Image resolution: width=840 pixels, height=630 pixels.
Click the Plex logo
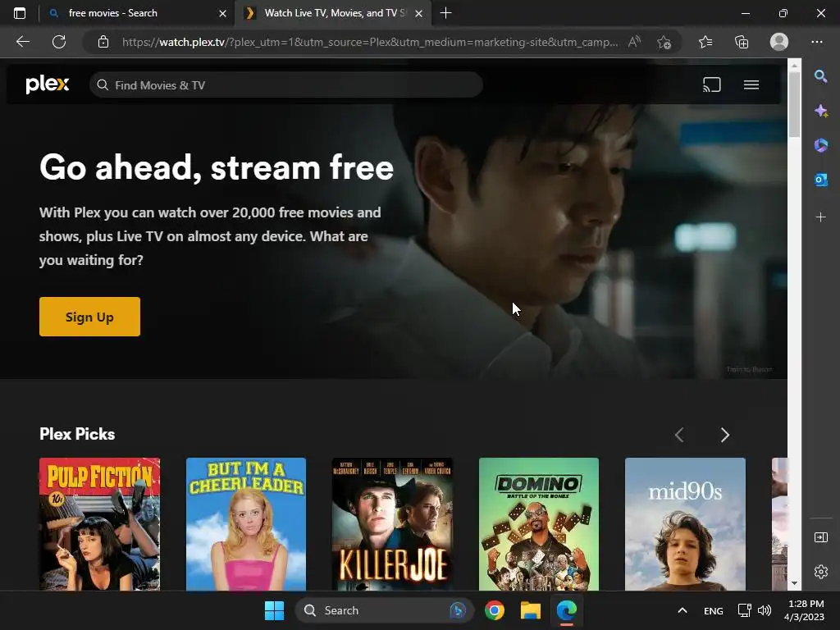(47, 84)
